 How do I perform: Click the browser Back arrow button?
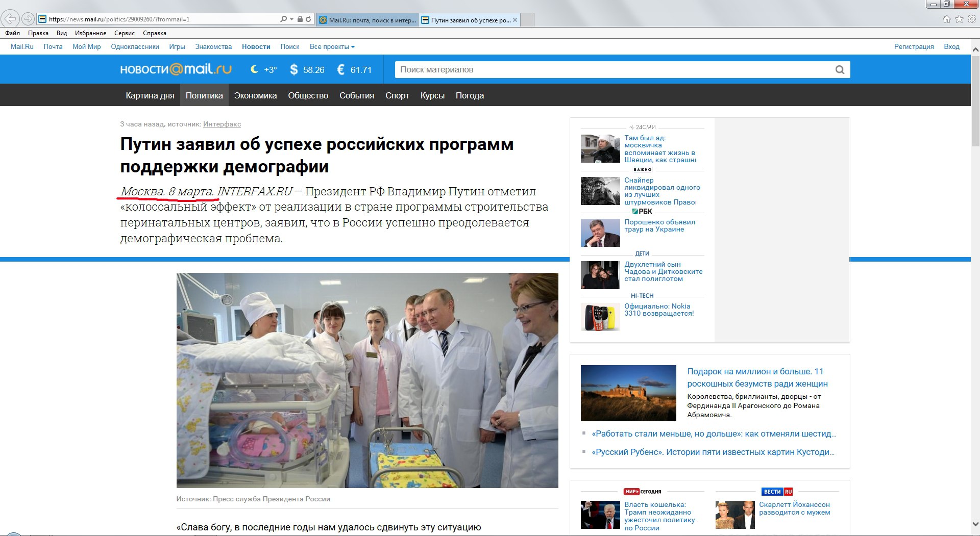pyautogui.click(x=10, y=19)
